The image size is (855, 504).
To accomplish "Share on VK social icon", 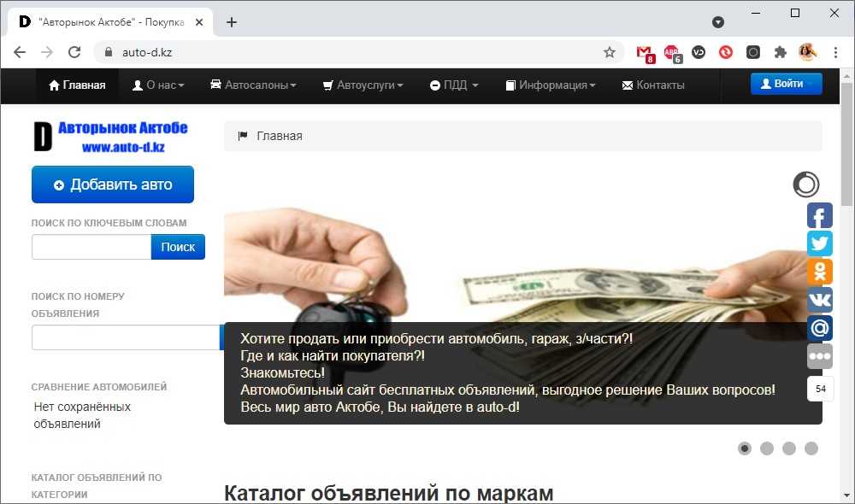I will pyautogui.click(x=820, y=300).
